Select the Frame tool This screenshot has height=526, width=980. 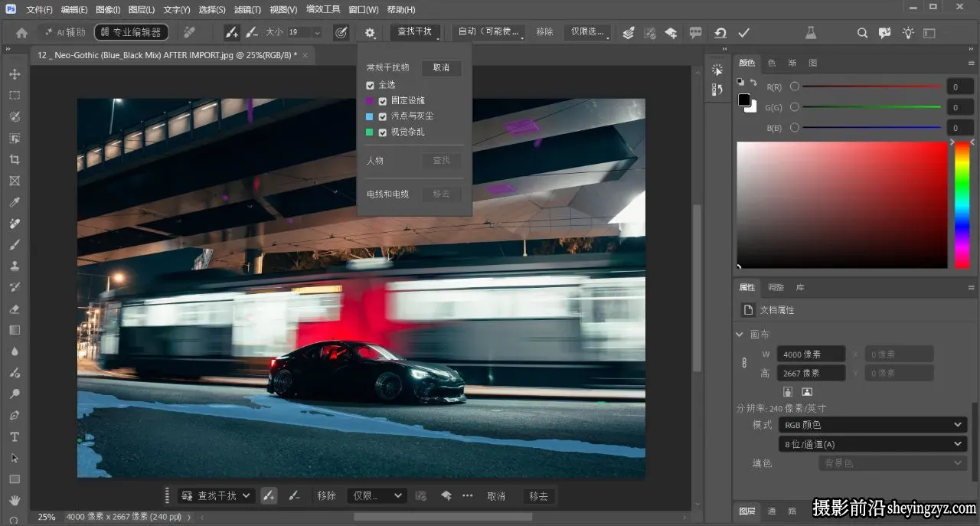[x=15, y=181]
